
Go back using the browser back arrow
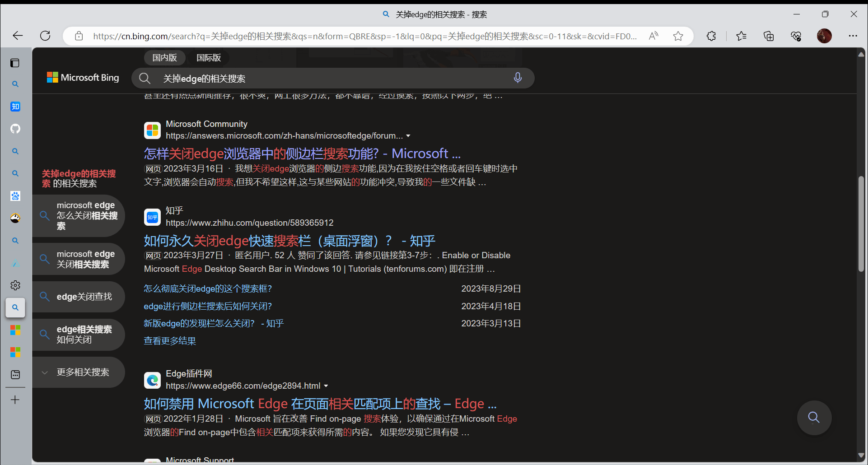click(x=18, y=36)
